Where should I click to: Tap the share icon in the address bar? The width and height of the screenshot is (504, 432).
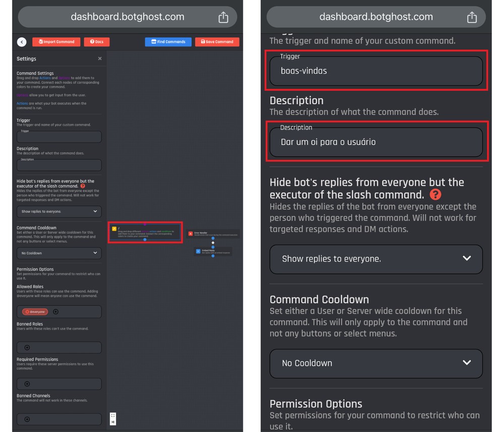(x=472, y=17)
